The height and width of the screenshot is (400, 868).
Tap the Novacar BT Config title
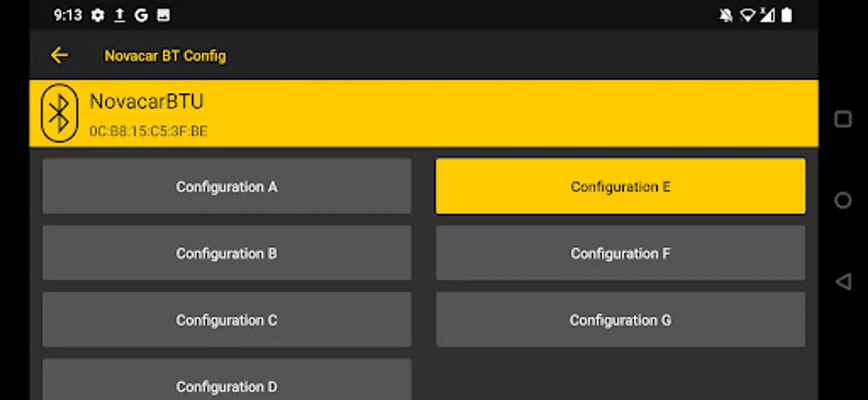click(165, 56)
